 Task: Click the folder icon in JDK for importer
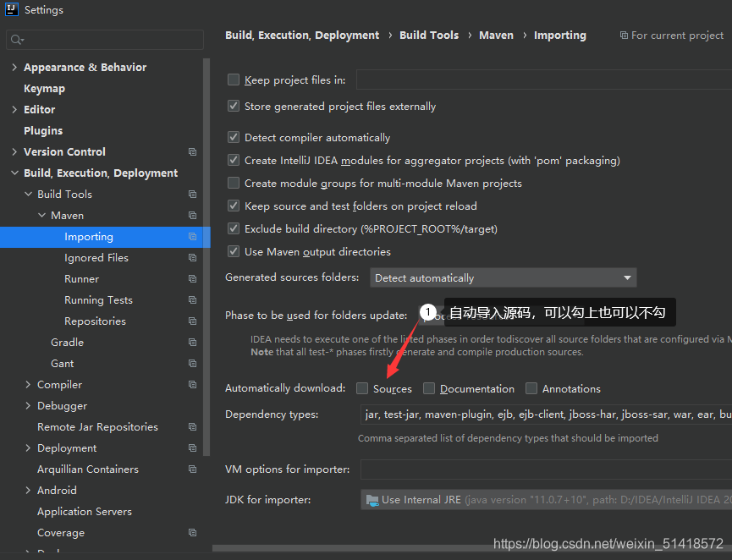tap(372, 500)
